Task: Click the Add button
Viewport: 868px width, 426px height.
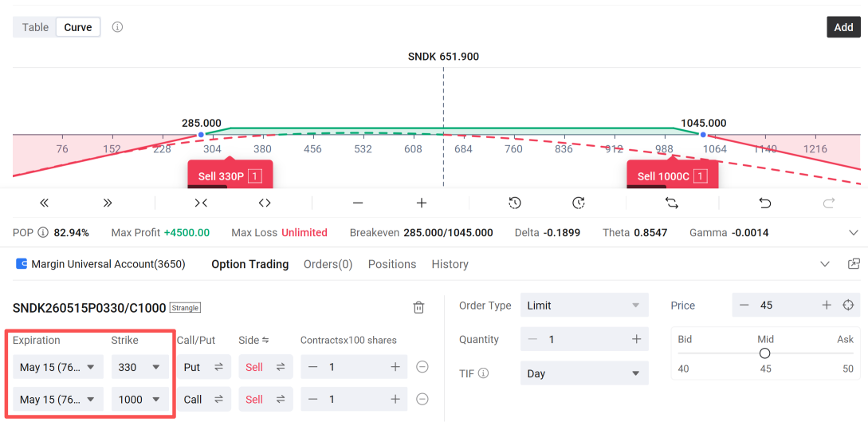Action: click(x=843, y=27)
